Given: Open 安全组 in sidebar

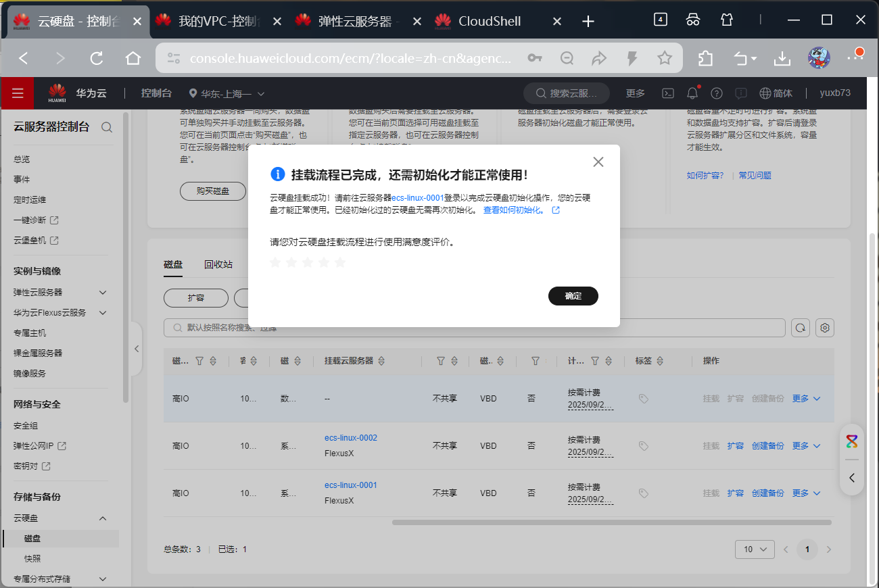Looking at the screenshot, I should pyautogui.click(x=26, y=426).
